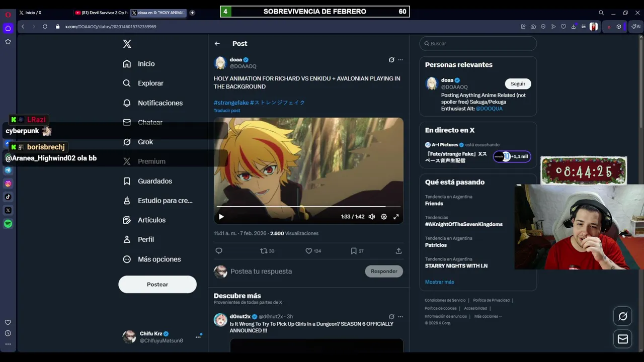
Task: Switch to Devil Survivor 2 YouTube tab
Action: [101, 13]
